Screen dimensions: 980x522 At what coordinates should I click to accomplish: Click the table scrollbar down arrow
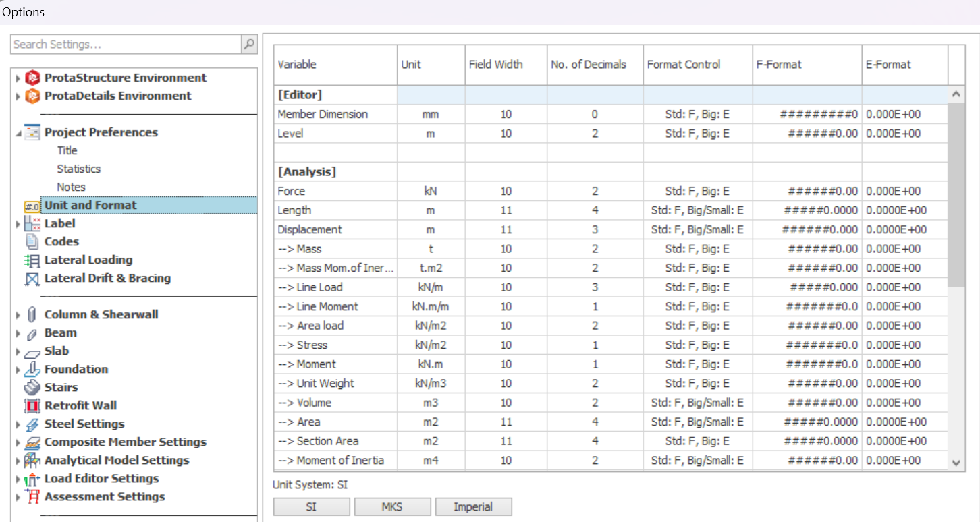tap(955, 463)
